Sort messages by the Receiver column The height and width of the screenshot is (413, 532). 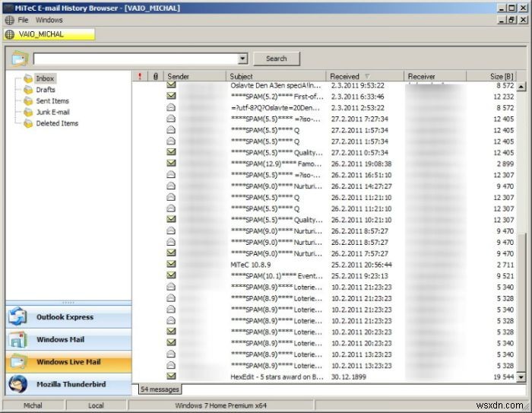pyautogui.click(x=435, y=76)
